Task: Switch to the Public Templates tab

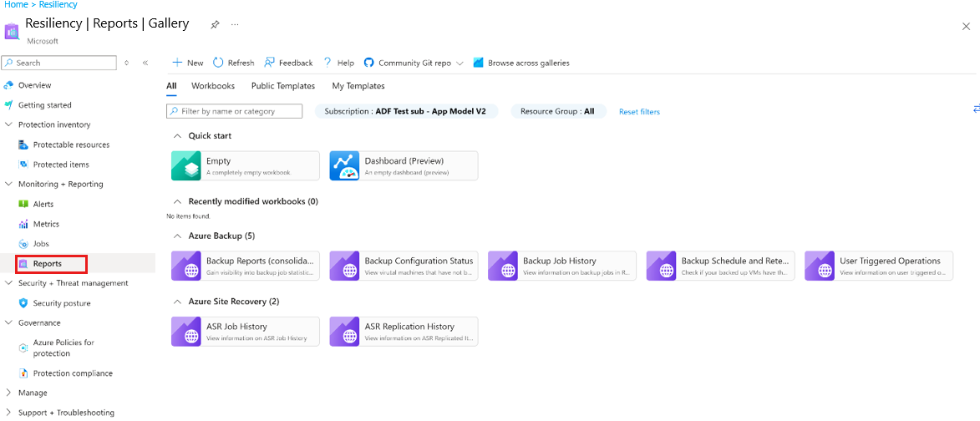Action: (283, 86)
